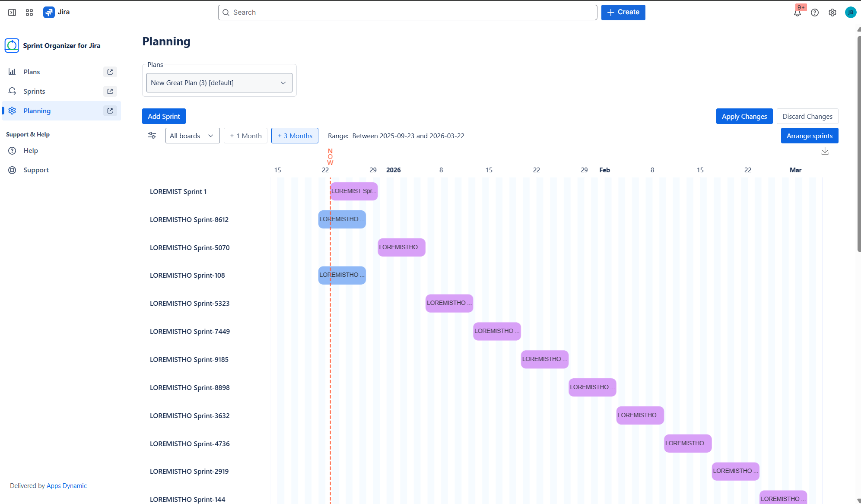Click the Arrange sprints button
861x504 pixels.
coord(809,136)
